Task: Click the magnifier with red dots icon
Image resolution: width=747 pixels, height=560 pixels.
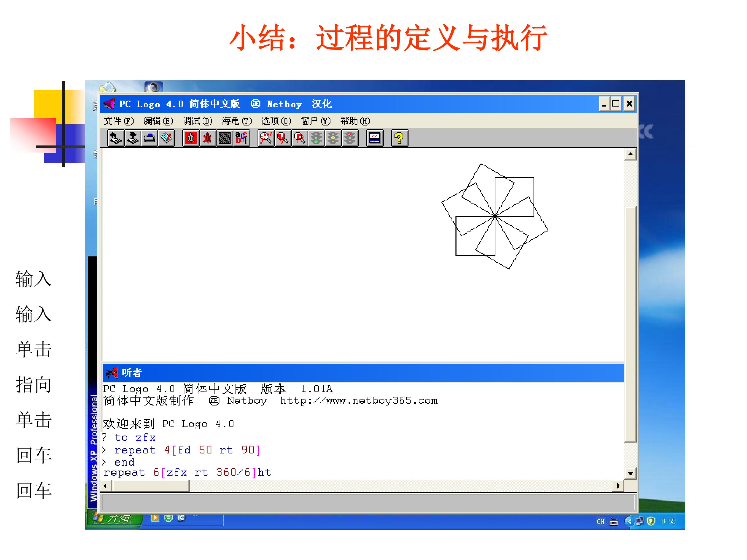Action: point(266,138)
